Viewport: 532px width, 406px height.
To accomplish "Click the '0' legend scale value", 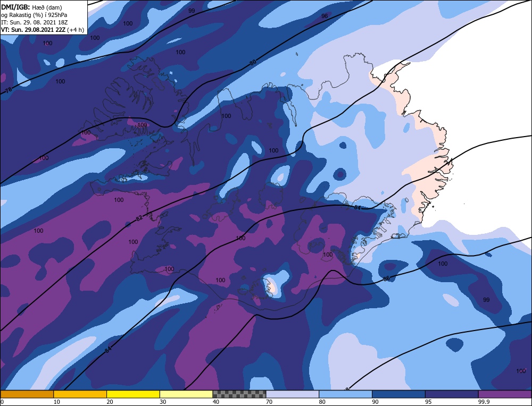I will (x=2, y=402).
